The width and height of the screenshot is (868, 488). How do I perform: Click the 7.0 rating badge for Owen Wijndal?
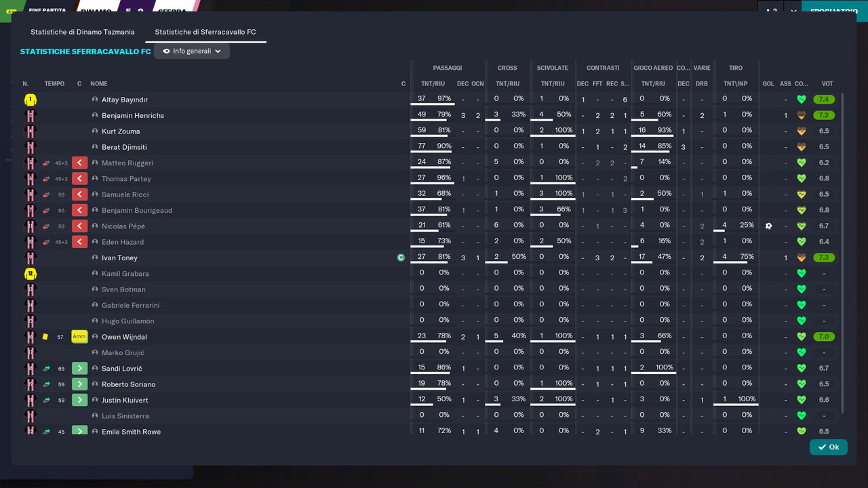pyautogui.click(x=824, y=337)
